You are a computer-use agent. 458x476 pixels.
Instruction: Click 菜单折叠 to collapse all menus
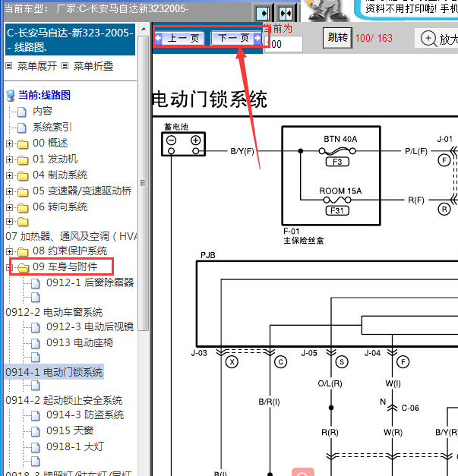coord(93,66)
